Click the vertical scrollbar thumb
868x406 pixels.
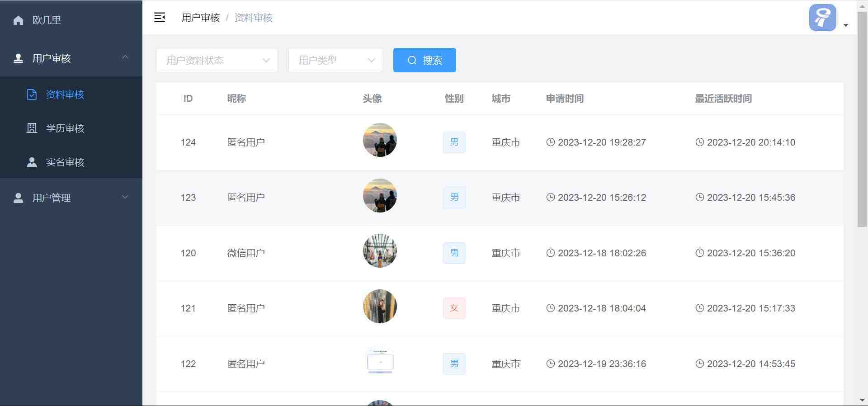click(x=862, y=120)
